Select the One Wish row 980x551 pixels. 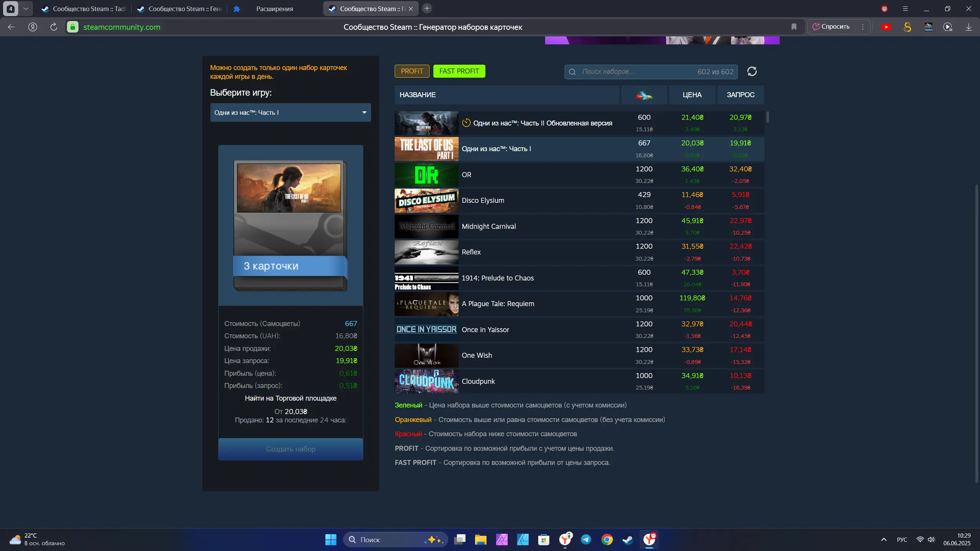click(x=579, y=355)
